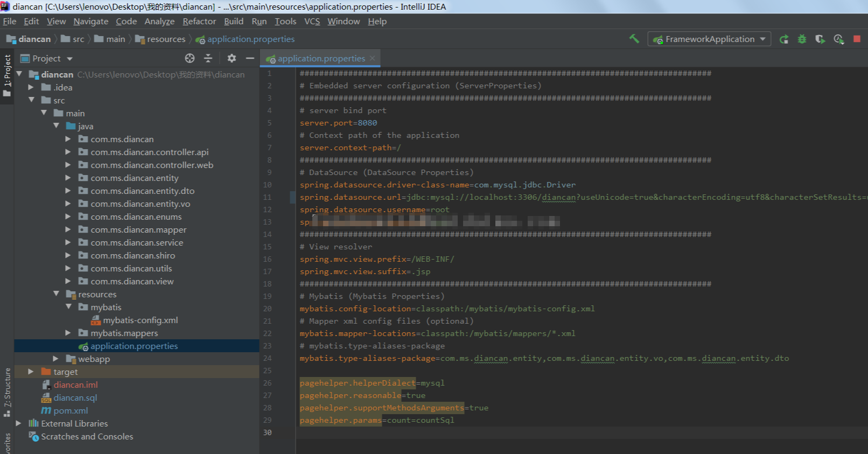Click the Build Project hammer icon

point(634,39)
